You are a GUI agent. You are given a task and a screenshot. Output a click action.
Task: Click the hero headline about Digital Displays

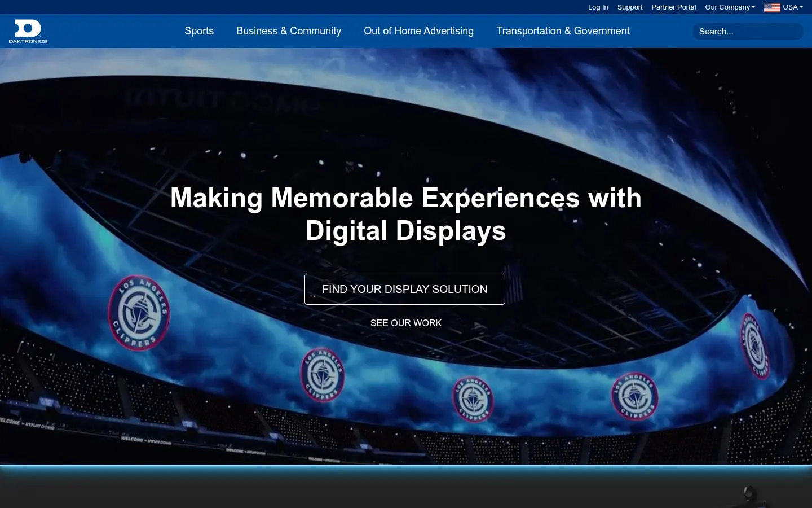[x=406, y=214]
